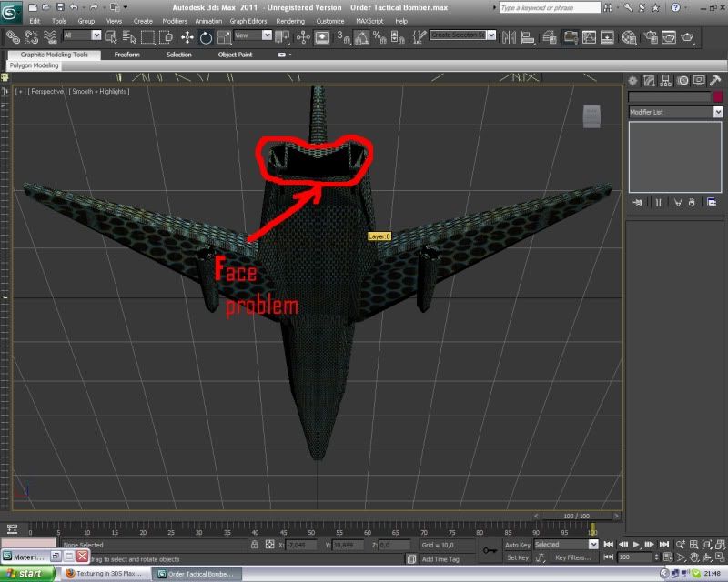Click the Save File icon
Viewport: 728px width, 582px height.
click(60, 7)
